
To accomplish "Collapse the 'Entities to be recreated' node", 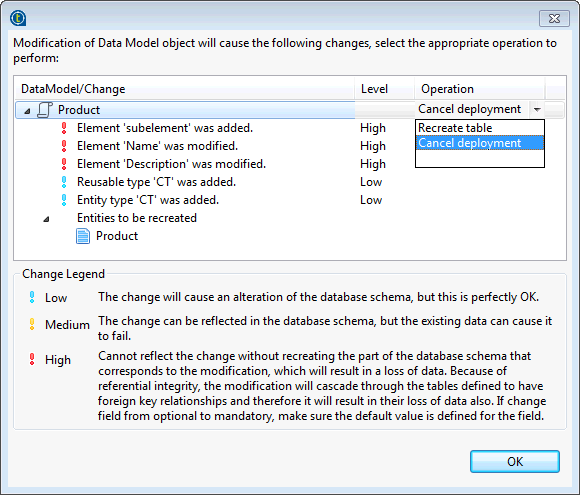I will (x=46, y=219).
